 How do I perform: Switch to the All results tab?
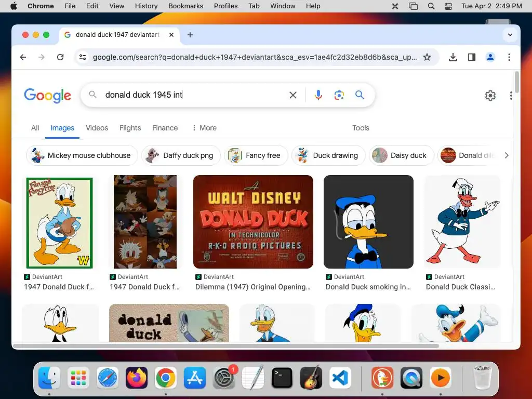(35, 128)
